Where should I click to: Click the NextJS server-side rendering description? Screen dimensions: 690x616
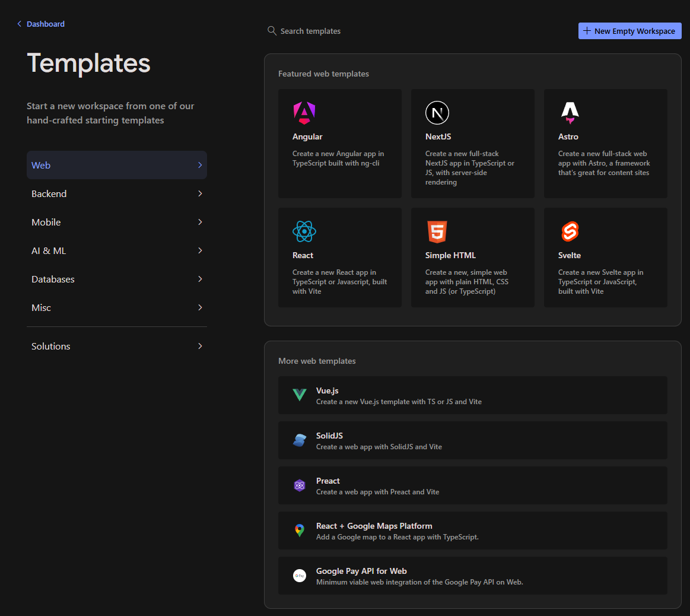point(469,168)
